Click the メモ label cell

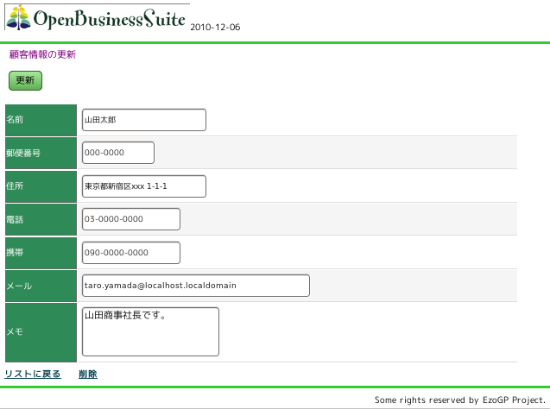tap(41, 333)
